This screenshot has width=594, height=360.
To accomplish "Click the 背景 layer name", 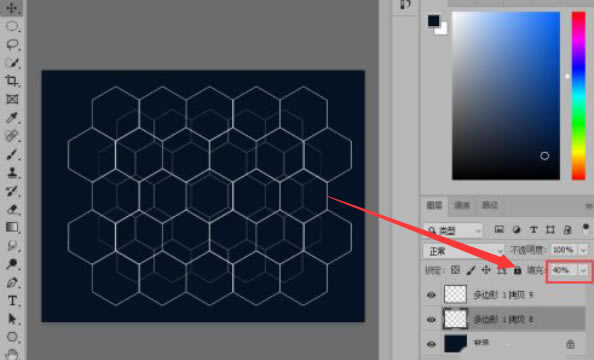I will click(481, 343).
